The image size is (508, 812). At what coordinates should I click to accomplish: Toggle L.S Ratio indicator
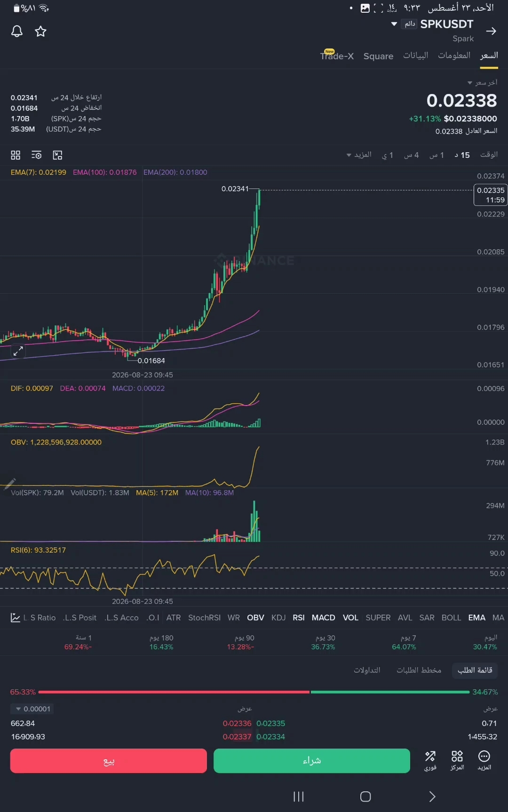[x=40, y=617]
